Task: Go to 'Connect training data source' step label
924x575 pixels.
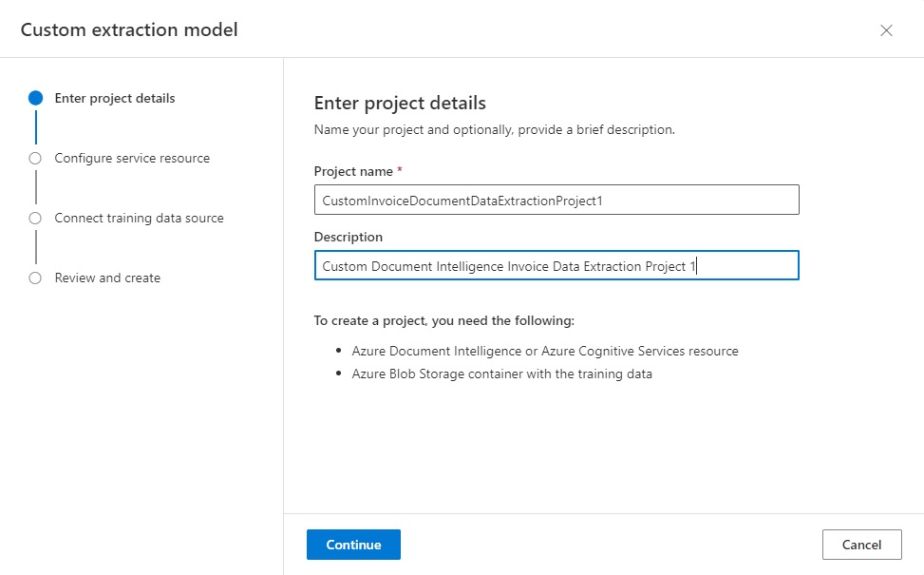Action: click(139, 219)
